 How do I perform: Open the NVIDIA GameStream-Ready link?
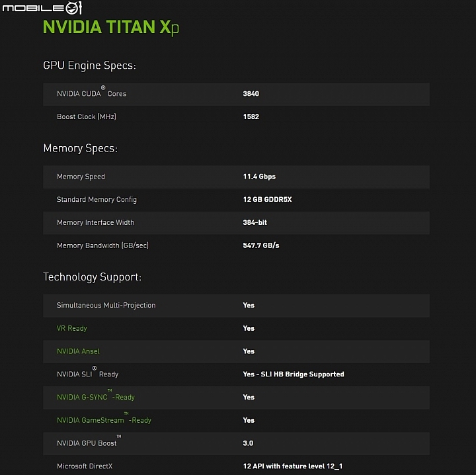tap(104, 419)
